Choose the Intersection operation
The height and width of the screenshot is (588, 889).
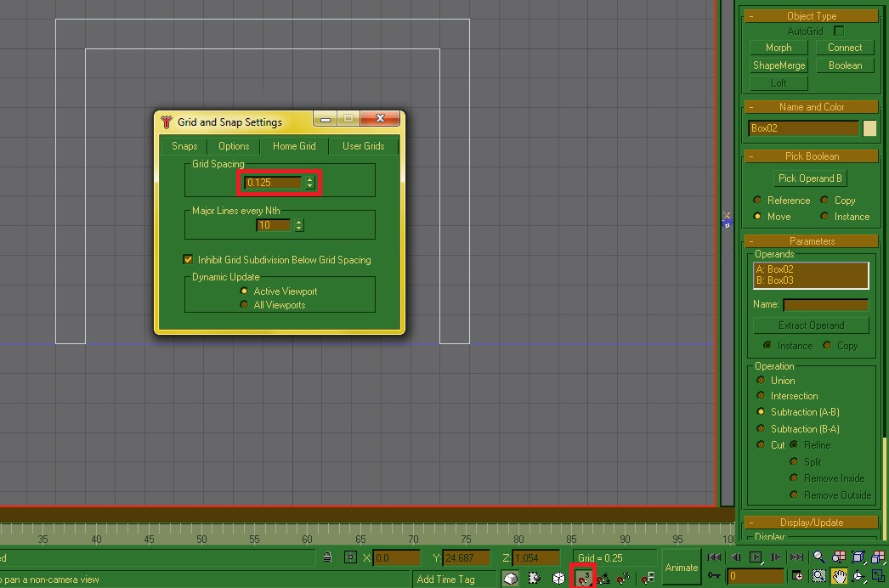click(x=761, y=395)
